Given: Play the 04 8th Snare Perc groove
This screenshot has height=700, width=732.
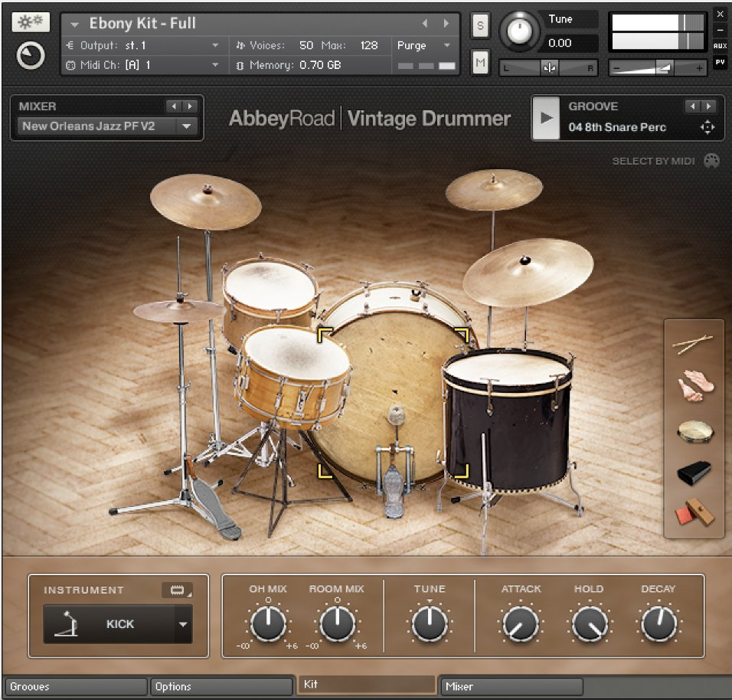Looking at the screenshot, I should [x=545, y=119].
